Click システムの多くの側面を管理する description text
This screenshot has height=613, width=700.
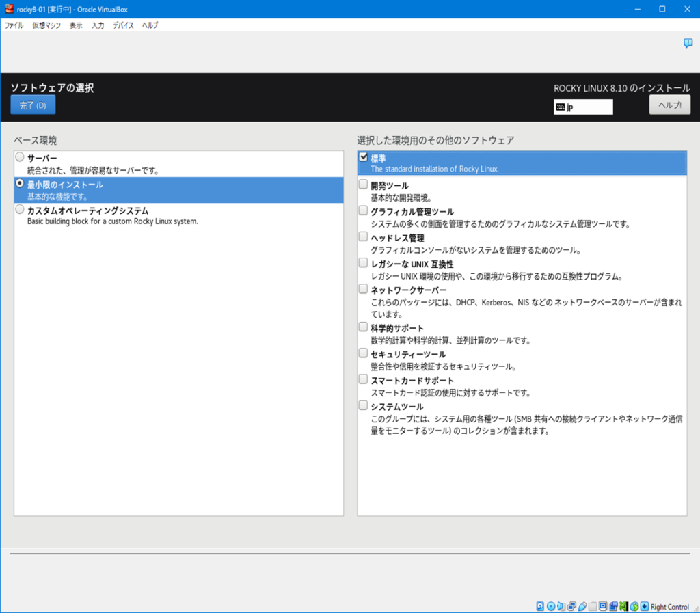point(500,224)
